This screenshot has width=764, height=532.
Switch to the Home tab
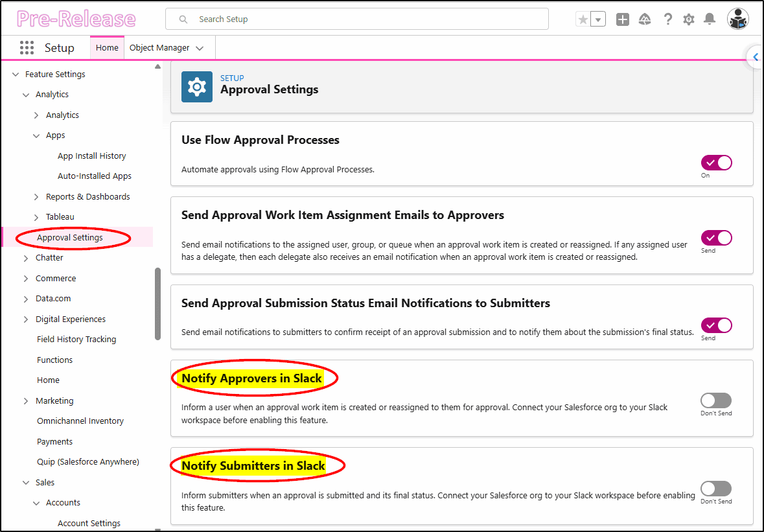(x=107, y=48)
